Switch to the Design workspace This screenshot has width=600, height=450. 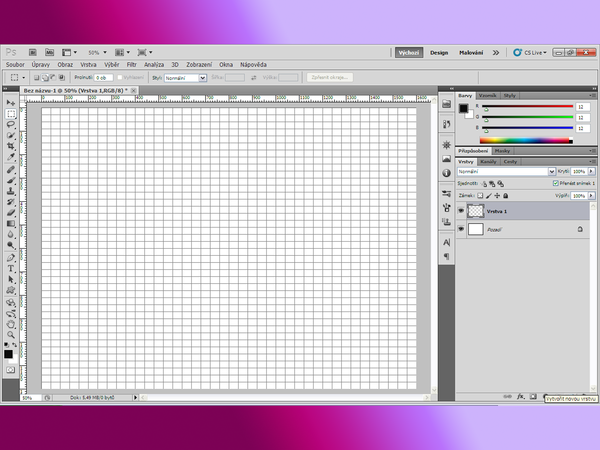click(439, 52)
